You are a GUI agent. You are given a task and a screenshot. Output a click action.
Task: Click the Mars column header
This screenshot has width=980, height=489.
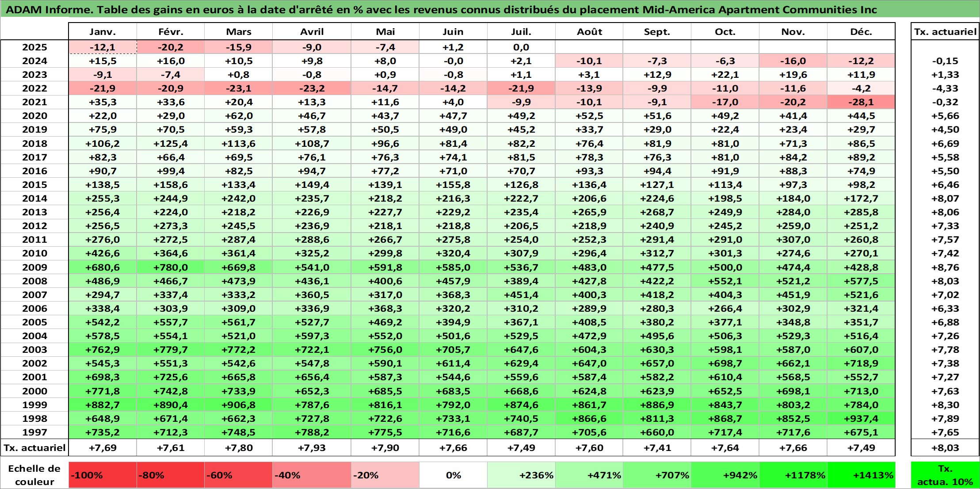pyautogui.click(x=239, y=31)
